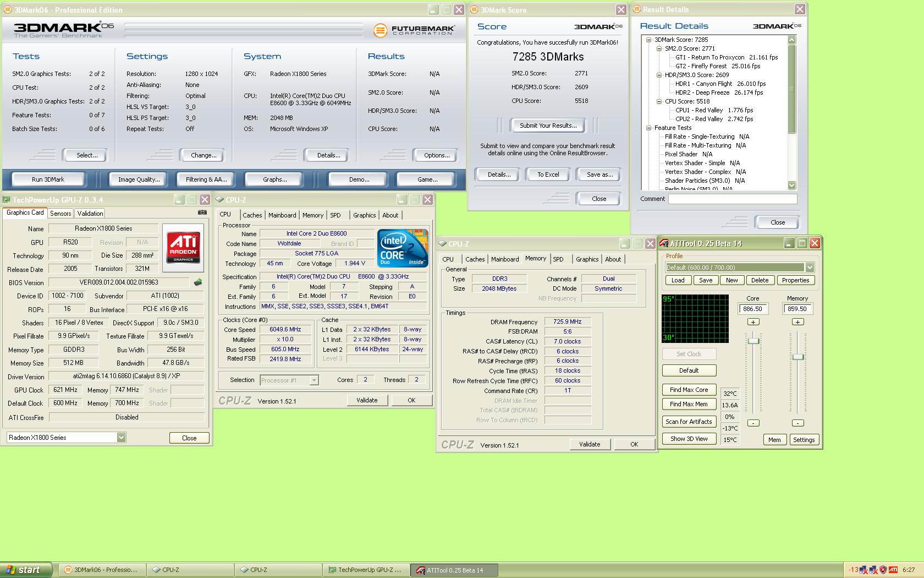
Task: Click the ATITool Default button
Action: pyautogui.click(x=689, y=370)
